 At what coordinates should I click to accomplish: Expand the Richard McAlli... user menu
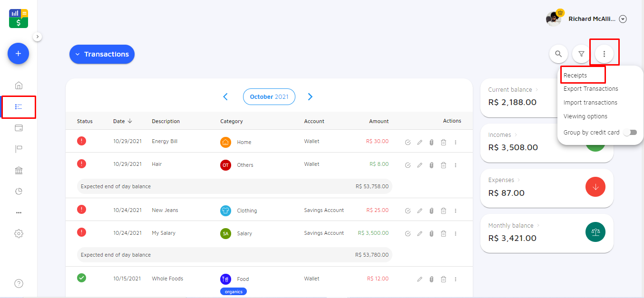(x=623, y=19)
